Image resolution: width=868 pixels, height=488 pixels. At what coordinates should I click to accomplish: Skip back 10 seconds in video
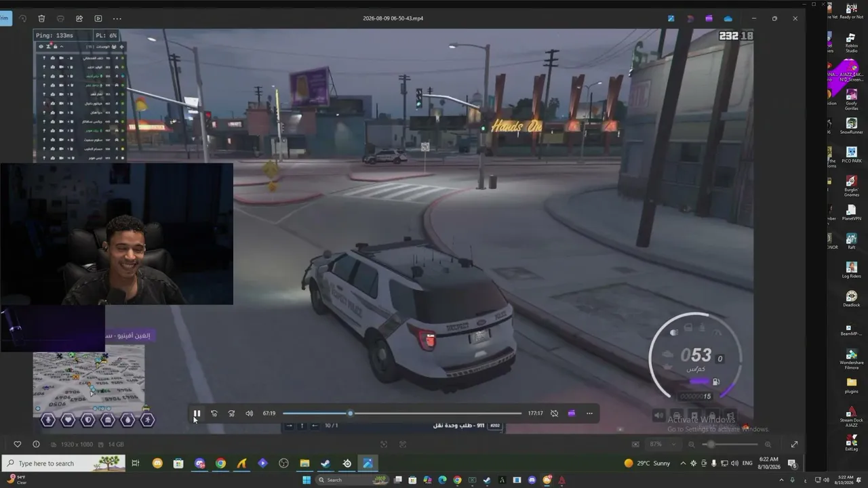[214, 413]
